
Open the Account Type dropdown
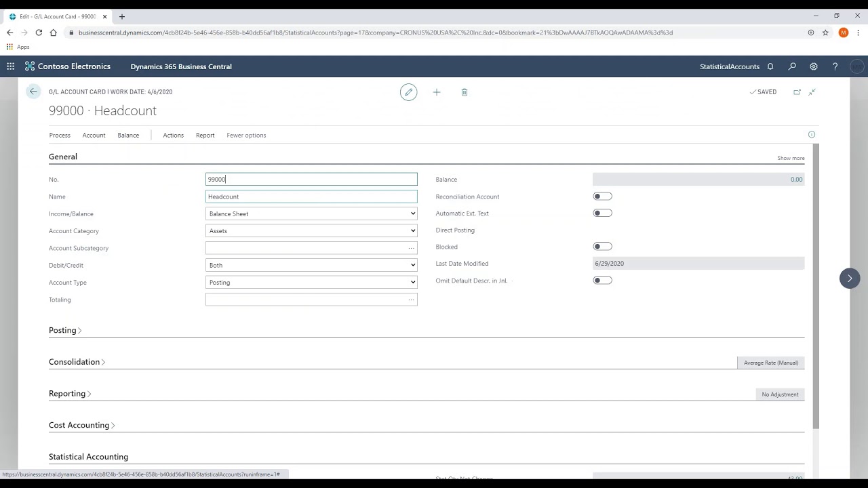(311, 283)
